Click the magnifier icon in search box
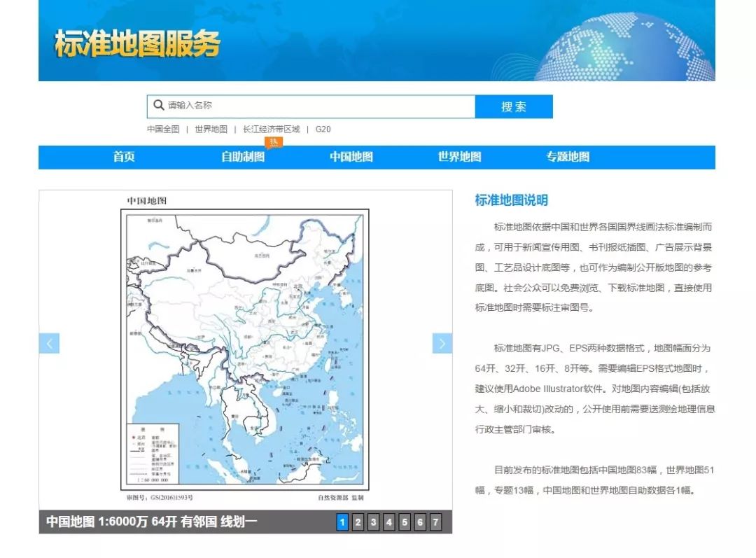Viewport: 756px width, 558px height. [x=159, y=104]
